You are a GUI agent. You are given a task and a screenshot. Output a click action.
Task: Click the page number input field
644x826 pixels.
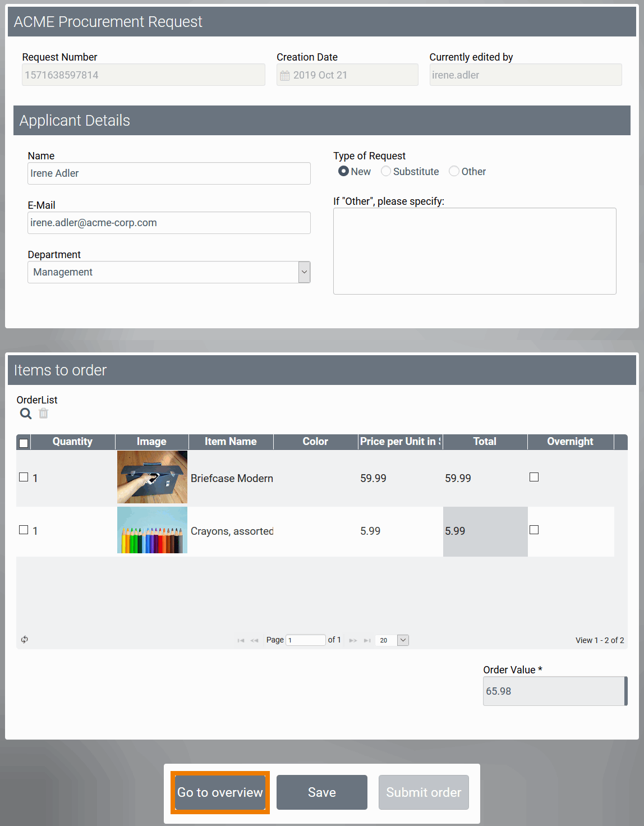click(305, 640)
